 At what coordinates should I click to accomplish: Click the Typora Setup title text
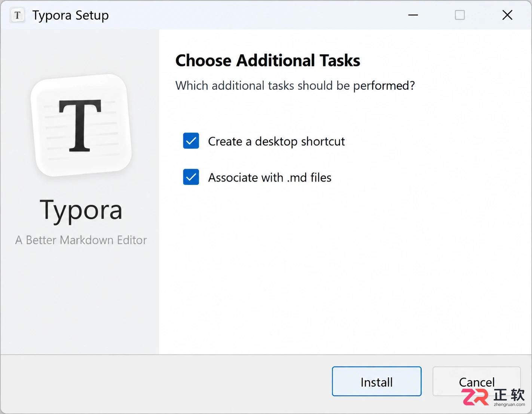pos(70,15)
